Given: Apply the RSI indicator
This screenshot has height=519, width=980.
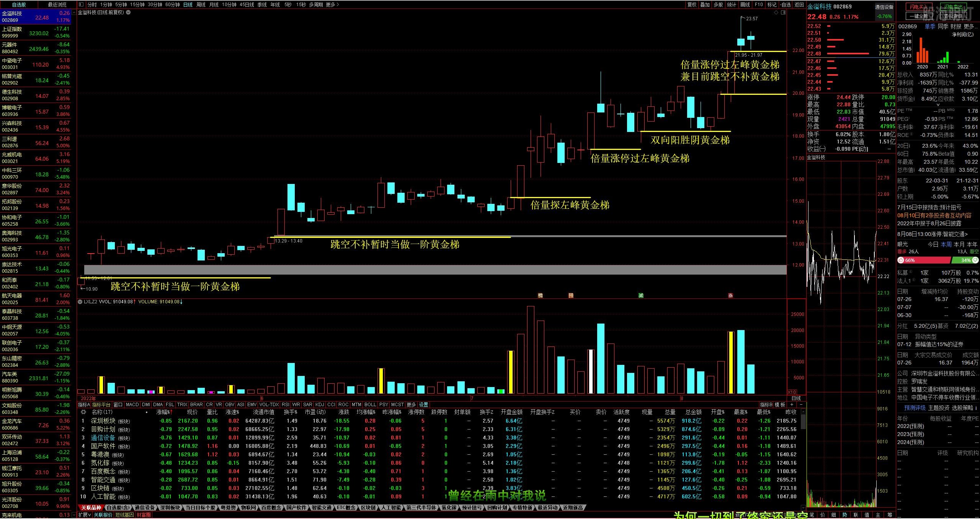Looking at the screenshot, I should pos(286,405).
